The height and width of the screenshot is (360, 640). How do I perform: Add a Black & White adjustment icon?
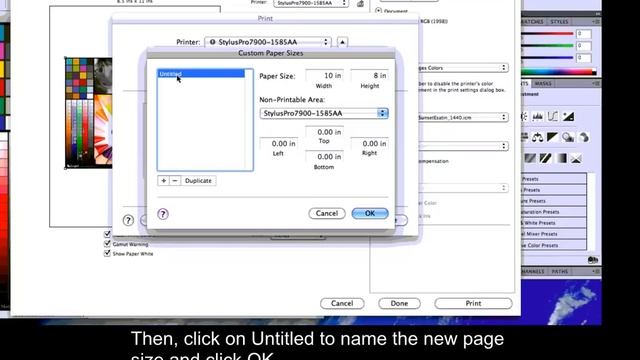[x=553, y=138]
